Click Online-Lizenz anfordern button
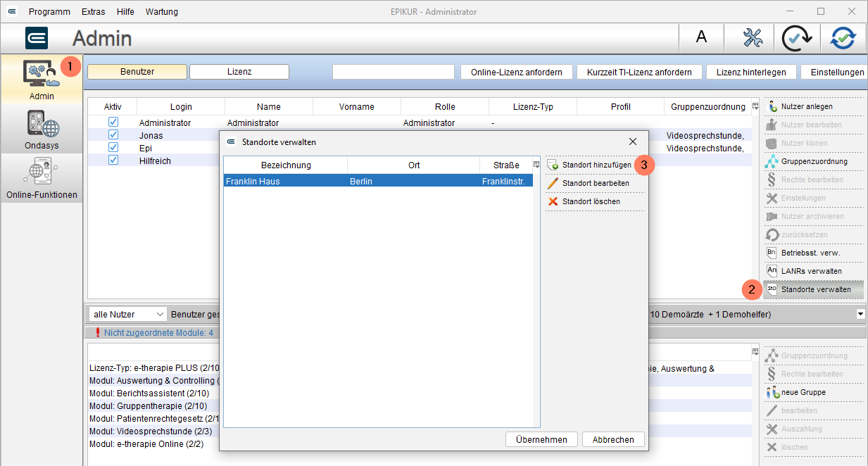This screenshot has height=466, width=868. coord(517,73)
